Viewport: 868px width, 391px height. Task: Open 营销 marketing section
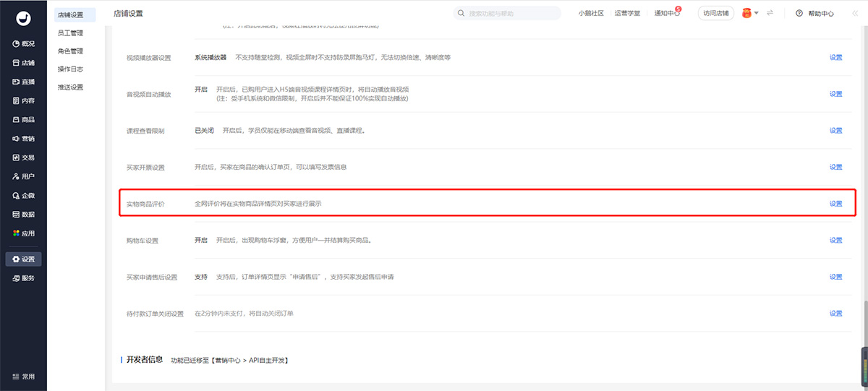[23, 138]
